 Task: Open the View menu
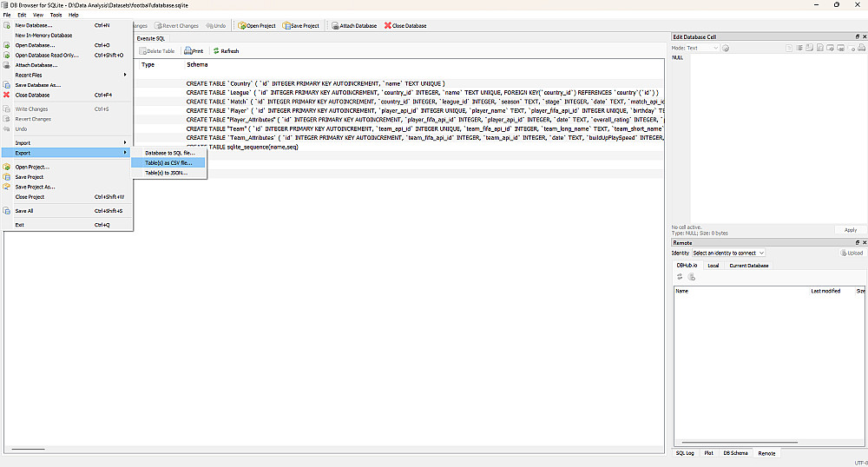(x=37, y=15)
